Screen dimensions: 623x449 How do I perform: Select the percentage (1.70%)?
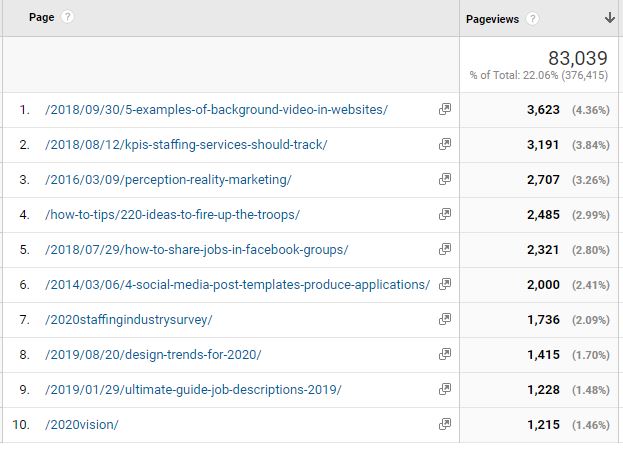pos(591,355)
